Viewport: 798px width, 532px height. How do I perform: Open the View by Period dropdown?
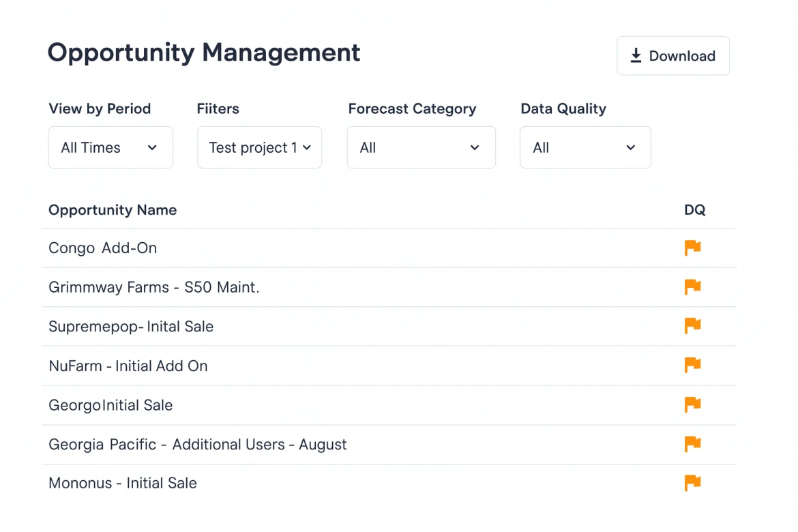(110, 147)
